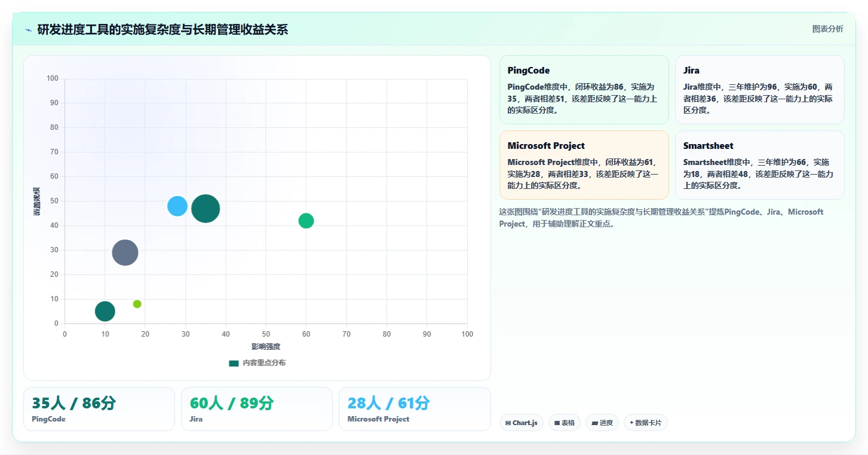The width and height of the screenshot is (868, 455).
Task: Click the gray-blue bubble at x=15
Action: pyautogui.click(x=125, y=252)
